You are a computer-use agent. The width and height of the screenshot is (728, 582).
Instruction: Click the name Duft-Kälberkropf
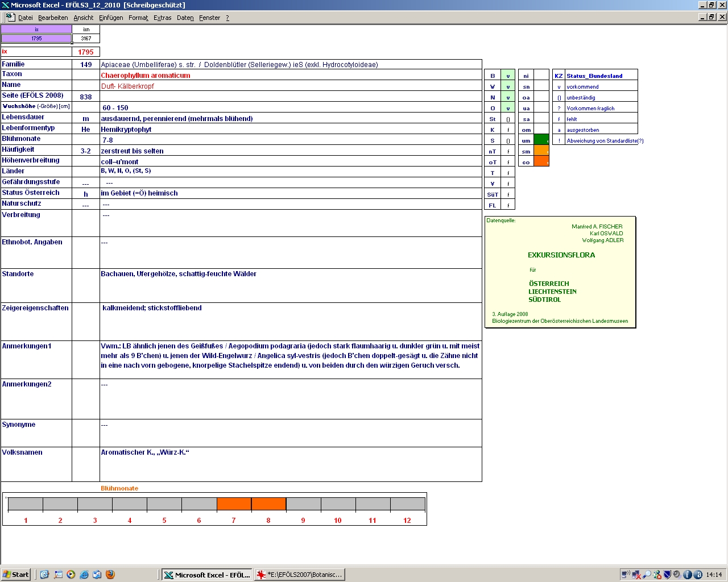(x=127, y=86)
